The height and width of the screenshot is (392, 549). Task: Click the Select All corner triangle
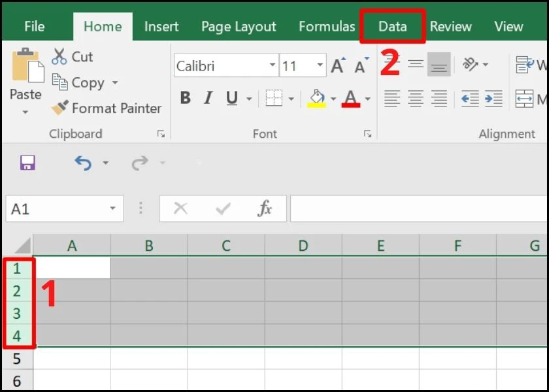[22, 246]
